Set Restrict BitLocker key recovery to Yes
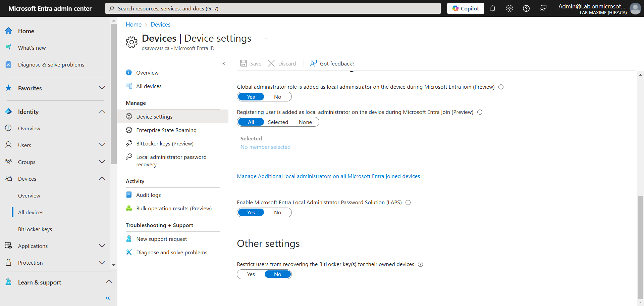The height and width of the screenshot is (306, 644). click(251, 274)
